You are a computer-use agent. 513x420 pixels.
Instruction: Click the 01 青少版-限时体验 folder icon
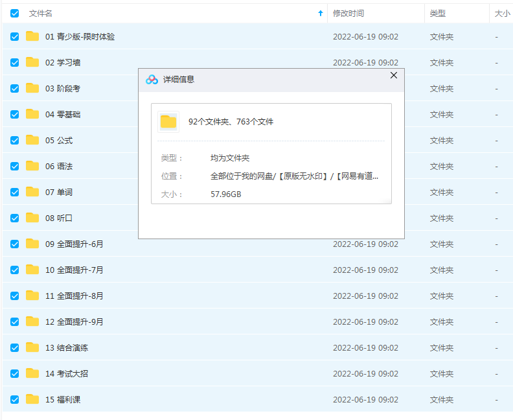pyautogui.click(x=32, y=36)
